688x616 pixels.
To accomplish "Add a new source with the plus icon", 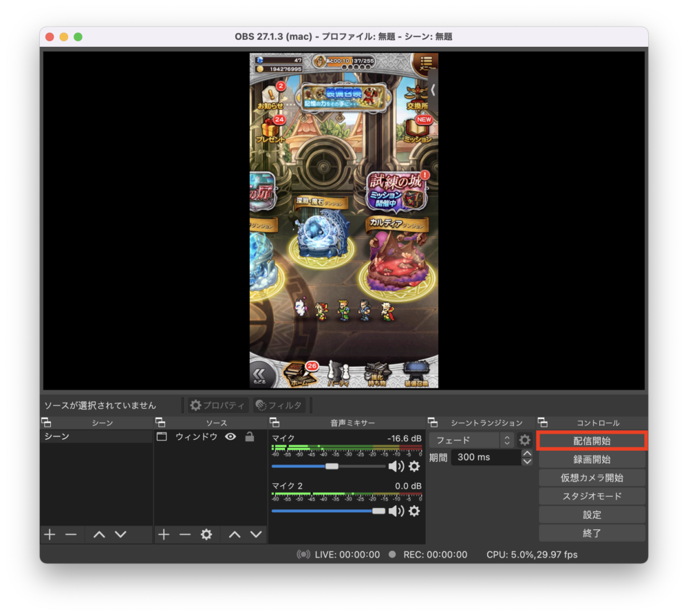I will (164, 534).
